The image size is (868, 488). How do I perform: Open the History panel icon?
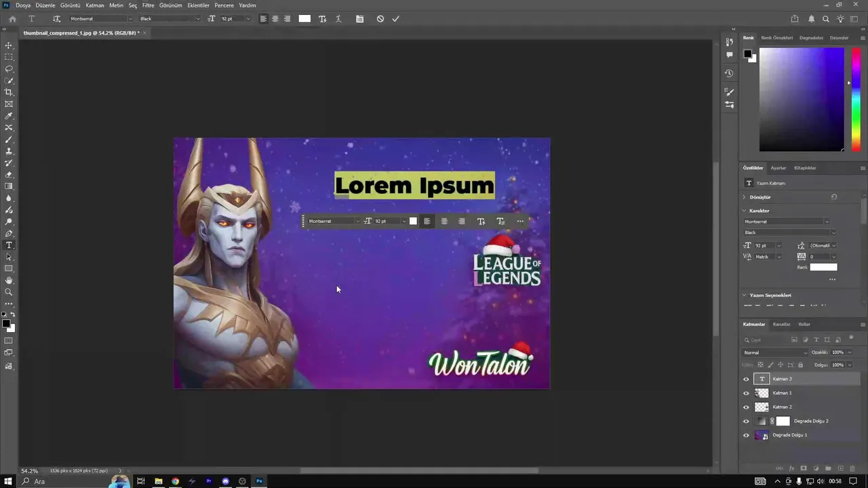pos(729,73)
